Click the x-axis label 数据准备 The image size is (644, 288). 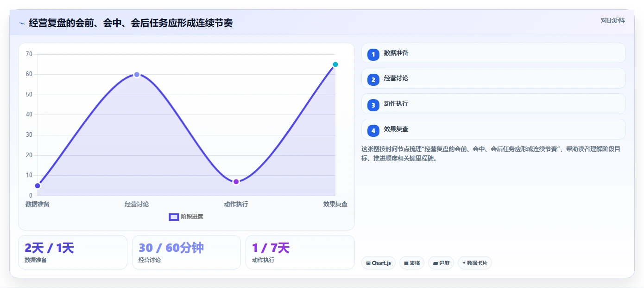tap(38, 204)
